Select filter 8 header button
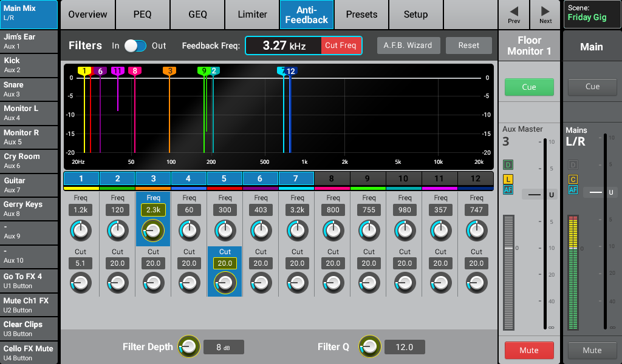Image resolution: width=622 pixels, height=364 pixels. (332, 178)
